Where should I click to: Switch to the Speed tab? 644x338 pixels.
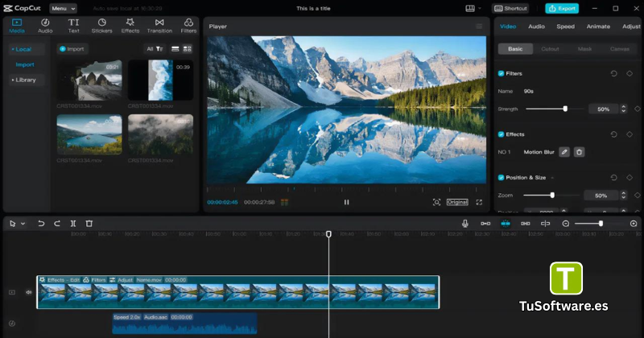(x=565, y=27)
